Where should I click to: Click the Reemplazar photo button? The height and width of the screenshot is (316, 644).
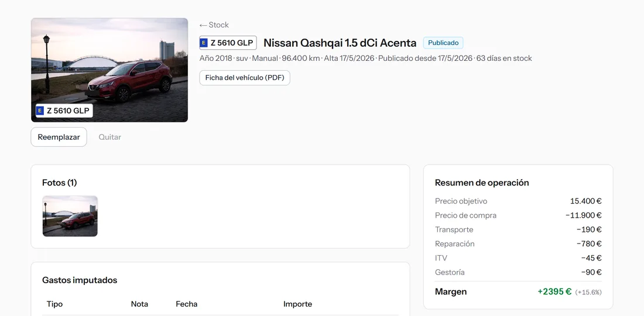point(59,137)
